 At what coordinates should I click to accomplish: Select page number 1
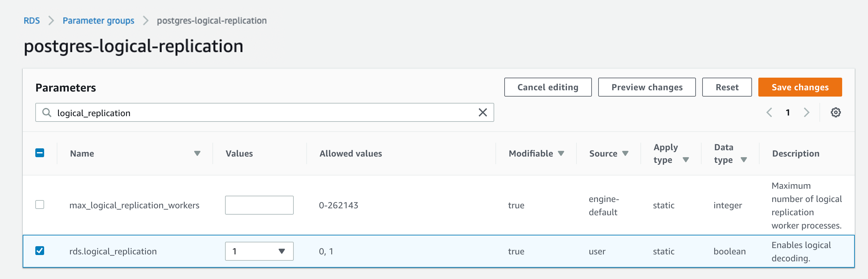[x=788, y=112]
